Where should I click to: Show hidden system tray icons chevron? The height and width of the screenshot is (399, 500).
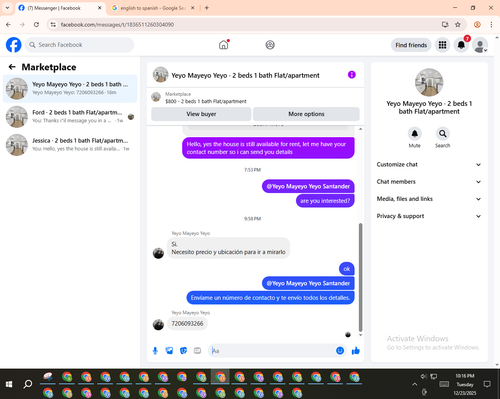click(414, 384)
